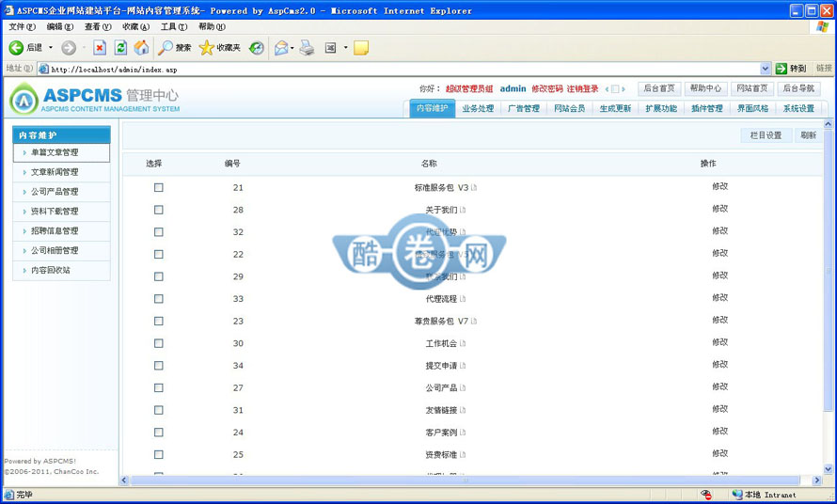The width and height of the screenshot is (837, 504).
Task: Open Search with the magnifier icon
Action: point(165,48)
